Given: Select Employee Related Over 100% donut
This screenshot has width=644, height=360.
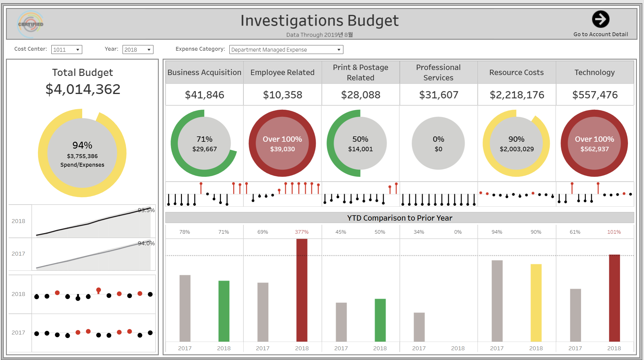Looking at the screenshot, I should (282, 143).
